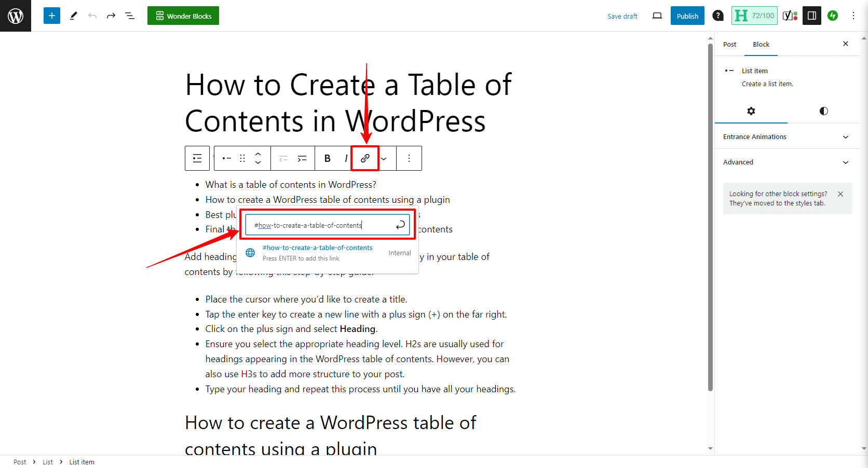The width and height of the screenshot is (868, 468).
Task: Toggle italic formatting
Action: 346,158
